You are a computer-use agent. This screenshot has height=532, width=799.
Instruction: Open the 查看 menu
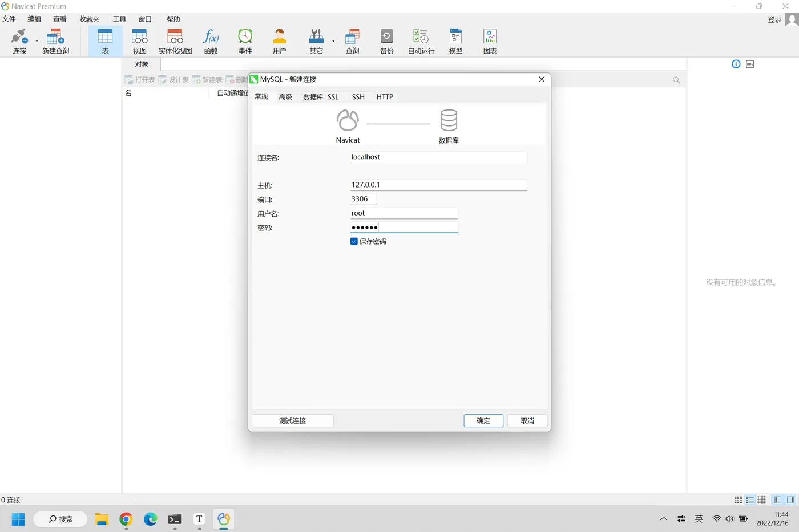(x=60, y=19)
